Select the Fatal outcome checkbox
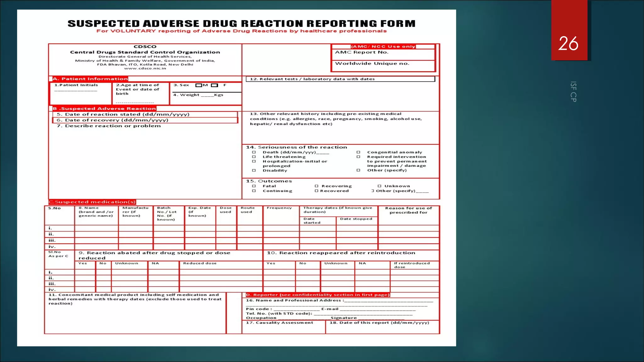 click(x=254, y=186)
